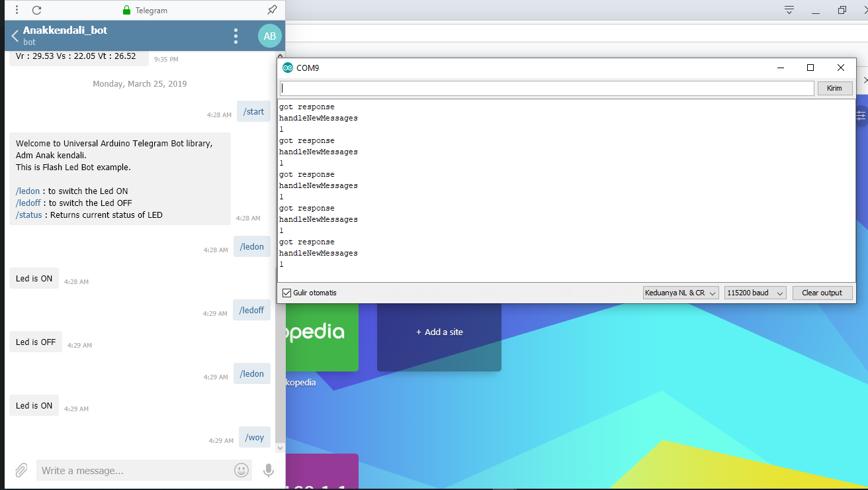The width and height of the screenshot is (868, 490).
Task: Reload the Telegram panel
Action: pos(37,10)
